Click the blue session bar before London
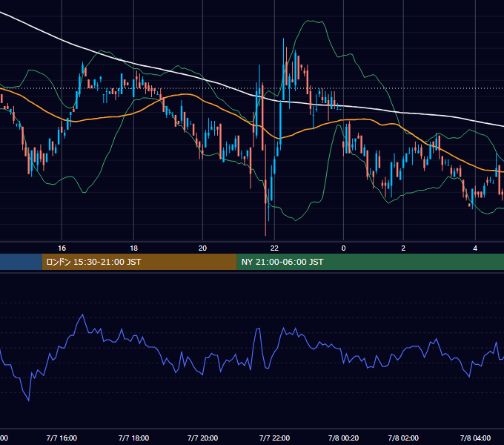The width and height of the screenshot is (504, 445). (21, 262)
